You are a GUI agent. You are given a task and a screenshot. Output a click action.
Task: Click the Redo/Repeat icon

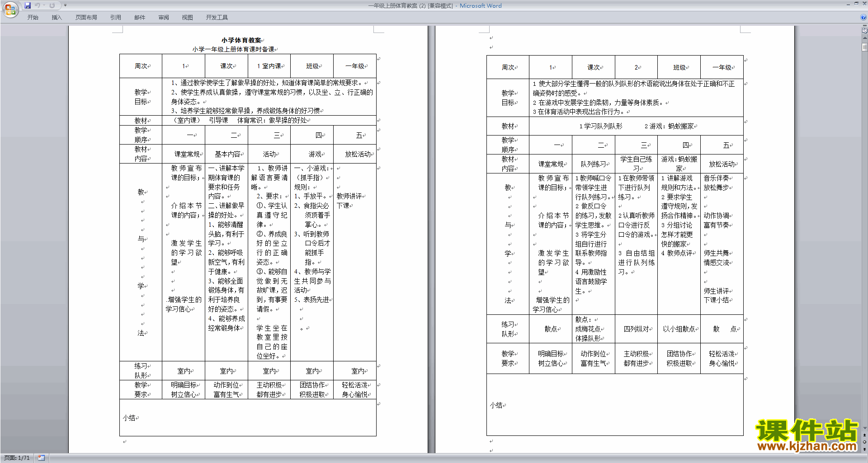pos(52,5)
